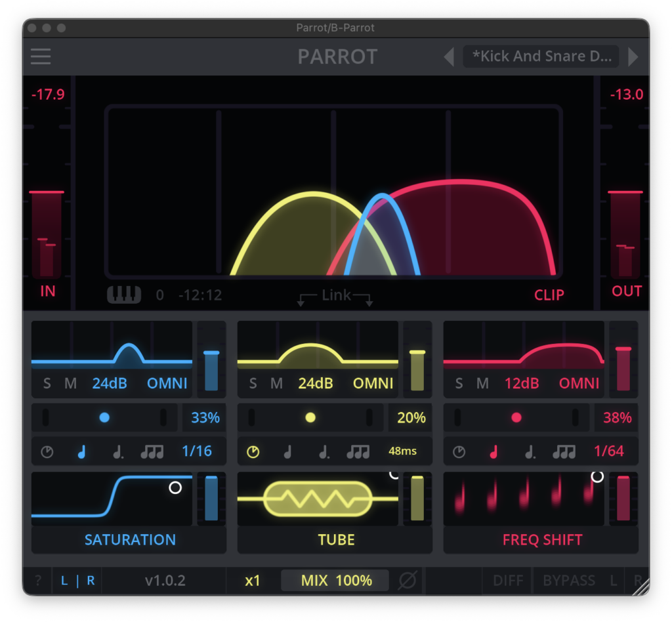This screenshot has height=622, width=672.
Task: Solo the yellow Tube band
Action: click(x=253, y=383)
